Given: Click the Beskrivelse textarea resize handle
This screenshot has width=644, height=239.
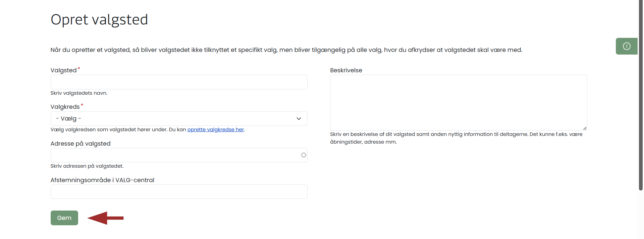Looking at the screenshot, I should coord(585,128).
